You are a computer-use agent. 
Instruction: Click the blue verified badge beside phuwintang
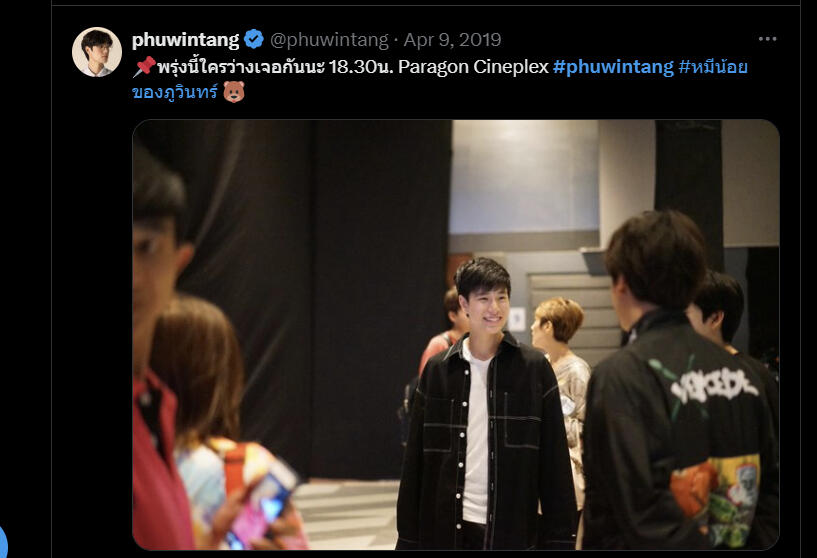coord(254,39)
